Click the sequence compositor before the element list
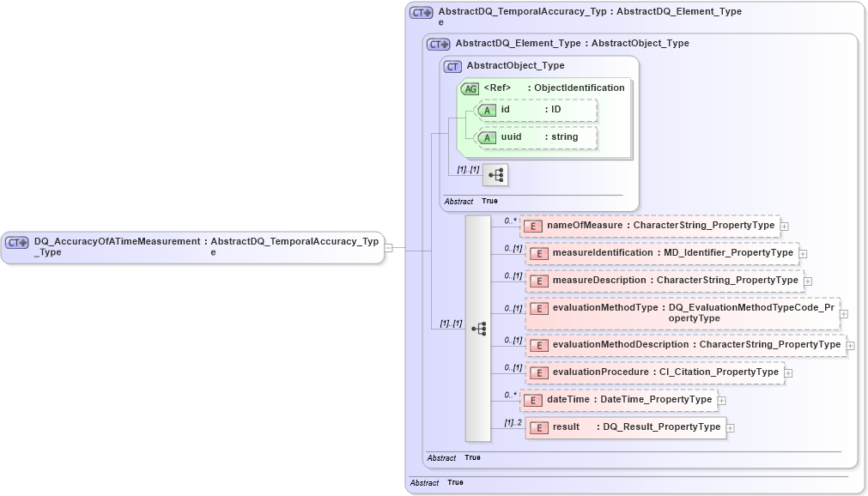 (x=478, y=328)
